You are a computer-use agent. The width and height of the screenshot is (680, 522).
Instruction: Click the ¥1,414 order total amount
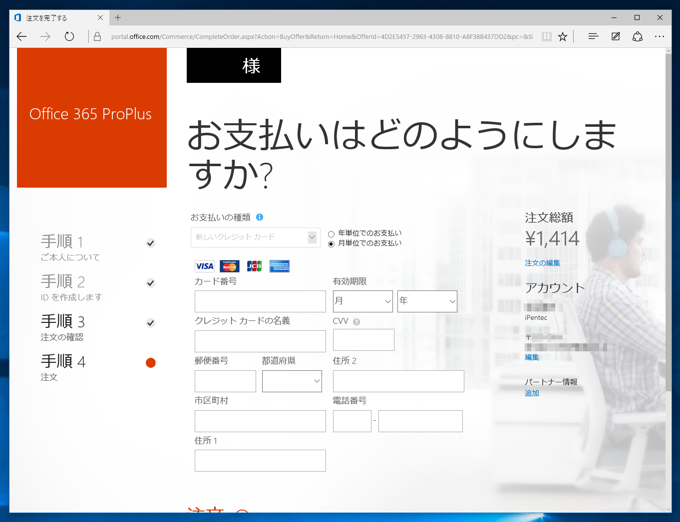(552, 238)
